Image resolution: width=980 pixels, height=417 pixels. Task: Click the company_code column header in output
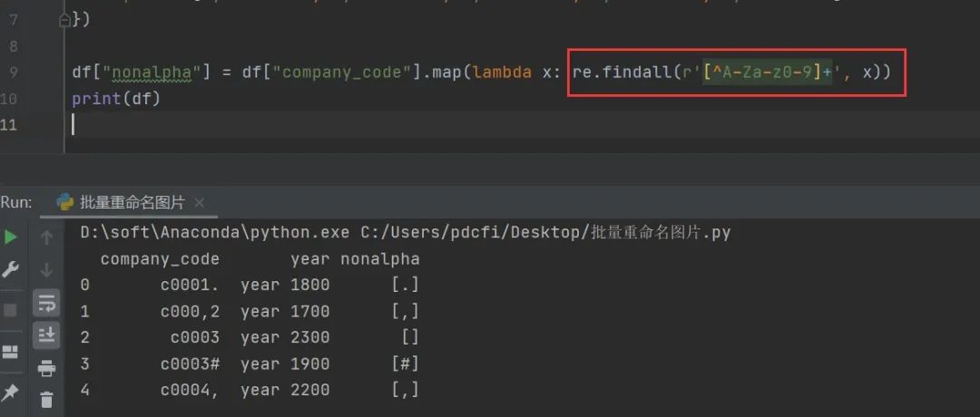(160, 259)
